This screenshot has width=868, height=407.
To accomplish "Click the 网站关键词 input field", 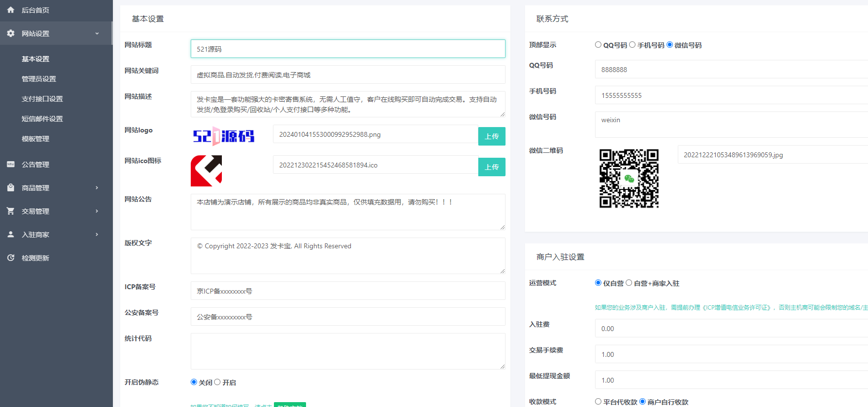I will coord(347,75).
